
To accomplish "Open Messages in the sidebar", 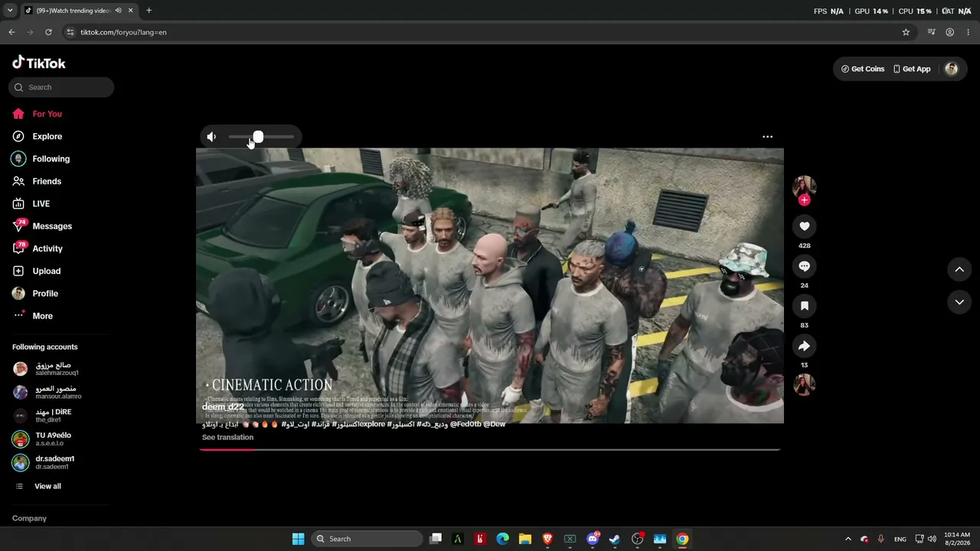I will (x=42, y=226).
